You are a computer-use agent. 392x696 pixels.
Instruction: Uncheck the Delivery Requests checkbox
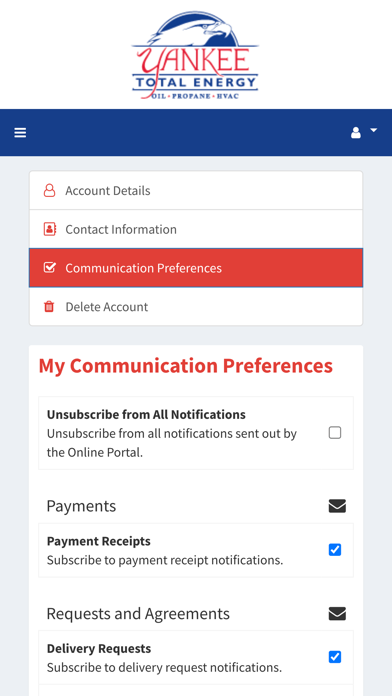click(335, 657)
